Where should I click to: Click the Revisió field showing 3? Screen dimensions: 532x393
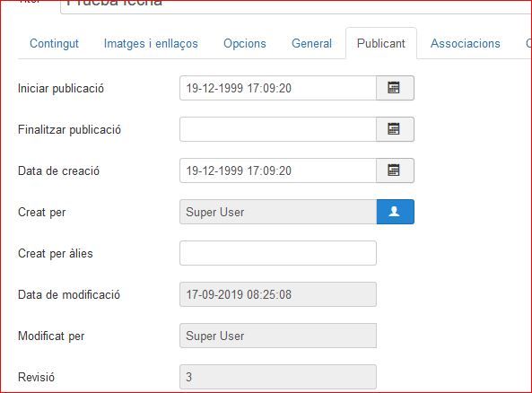278,377
